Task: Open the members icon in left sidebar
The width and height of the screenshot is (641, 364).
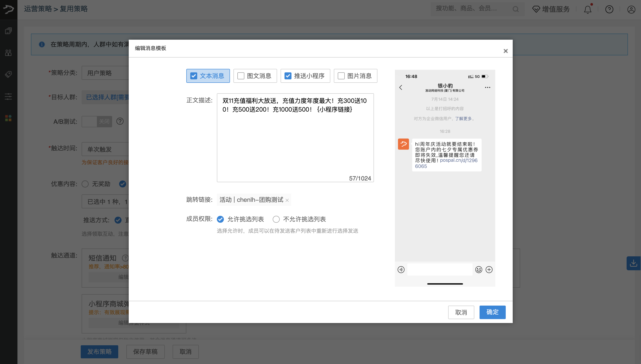Action: [9, 53]
